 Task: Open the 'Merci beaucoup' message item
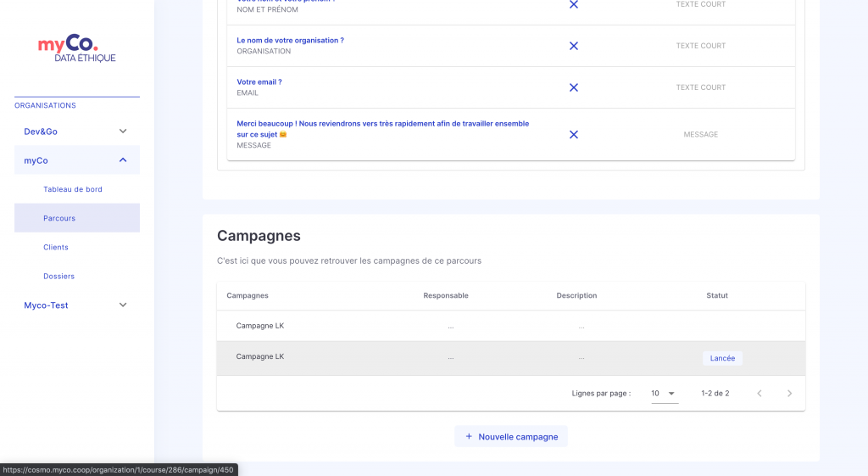point(382,129)
